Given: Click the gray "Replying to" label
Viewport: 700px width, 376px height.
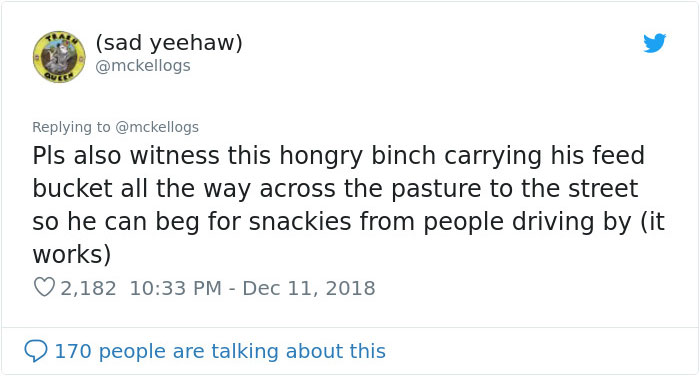Looking at the screenshot, I should [x=71, y=127].
